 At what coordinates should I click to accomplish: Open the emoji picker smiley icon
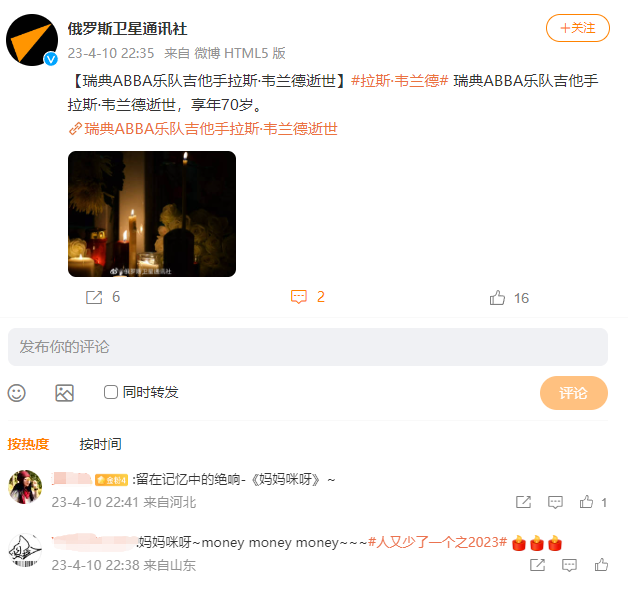tap(16, 393)
